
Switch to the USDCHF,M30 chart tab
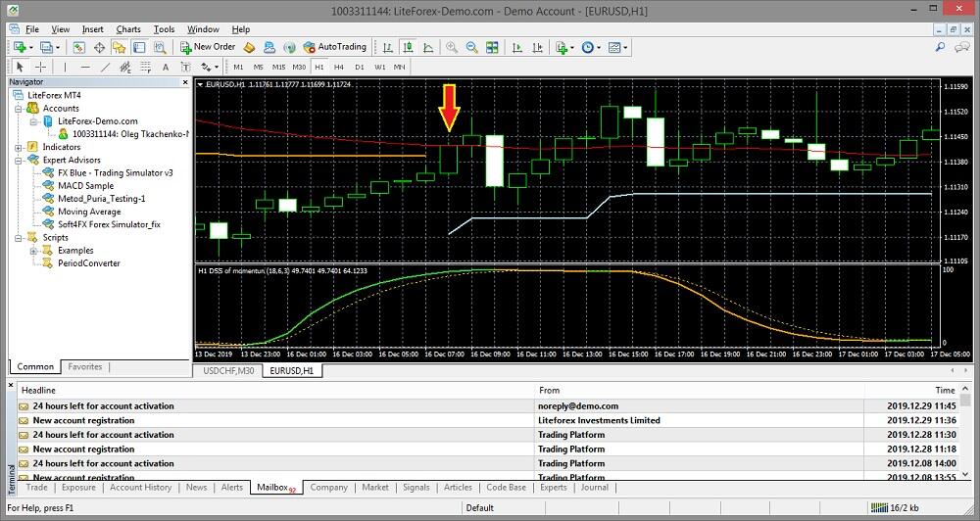click(227, 371)
